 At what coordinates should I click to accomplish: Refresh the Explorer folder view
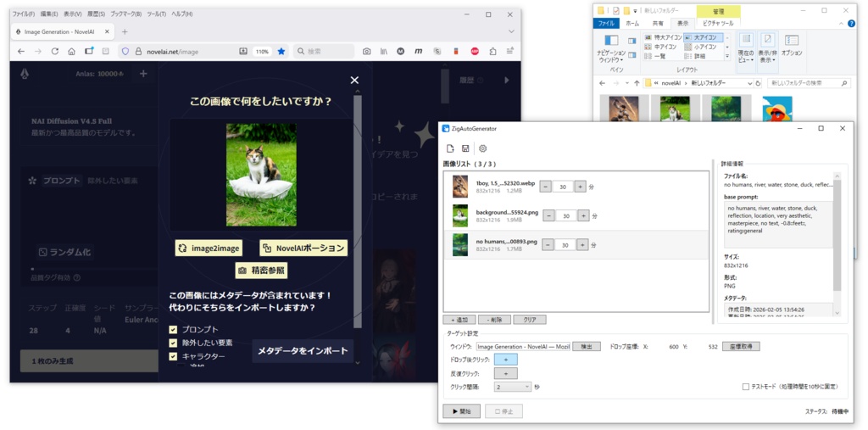(758, 83)
